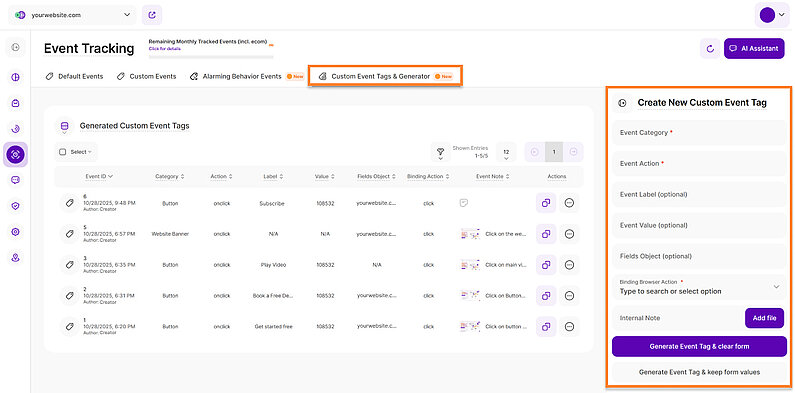Sort the table by Event ID
Screen dimensions: 795x393
coord(99,176)
